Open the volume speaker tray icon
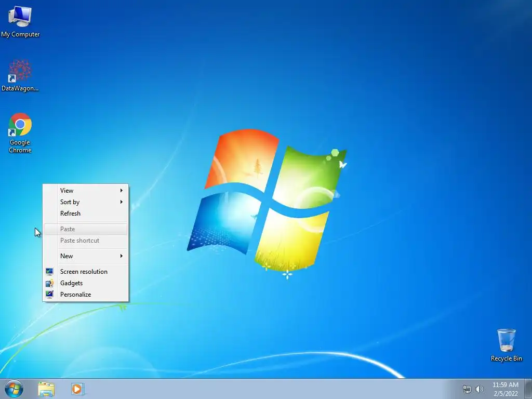The image size is (532, 399). point(479,389)
